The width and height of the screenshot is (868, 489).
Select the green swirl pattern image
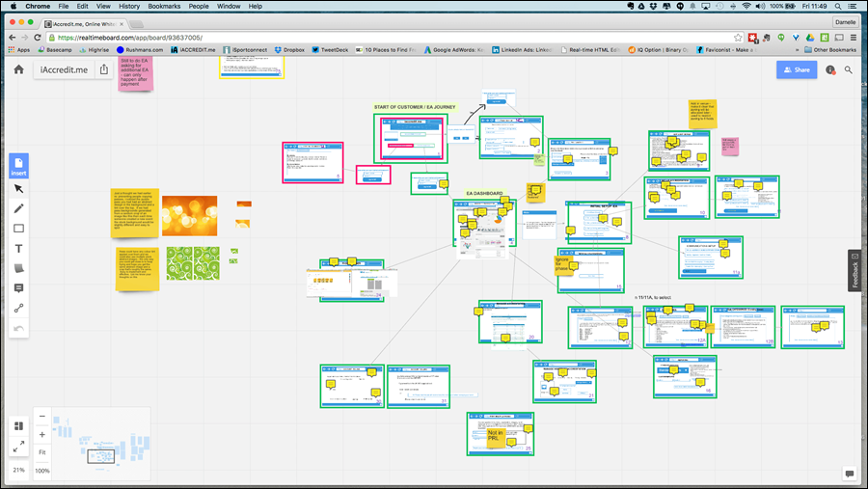click(193, 263)
